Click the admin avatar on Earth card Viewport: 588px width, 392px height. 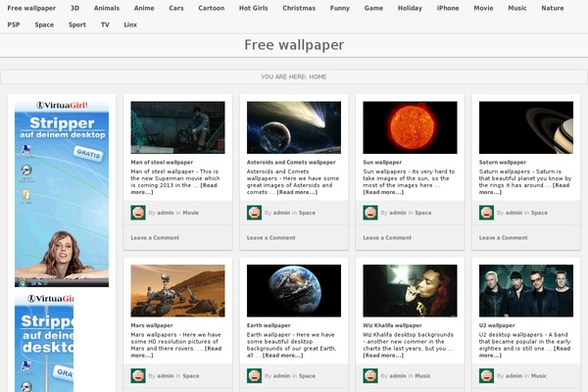coord(254,376)
